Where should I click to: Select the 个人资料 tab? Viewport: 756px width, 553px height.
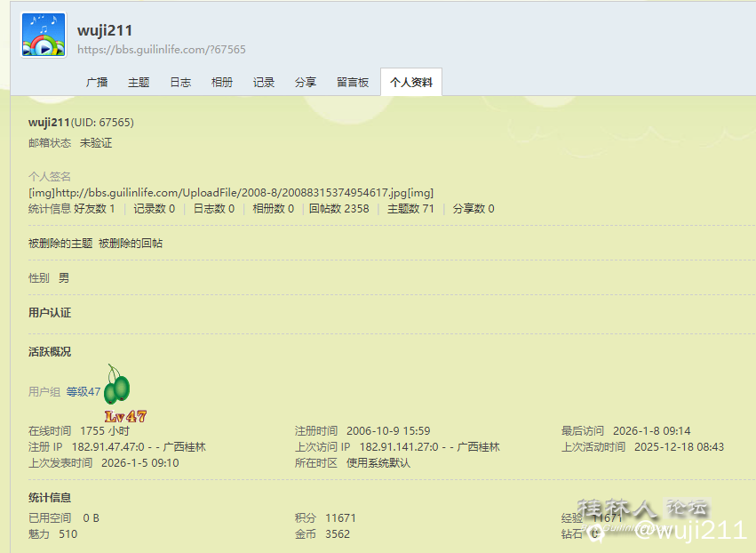411,82
